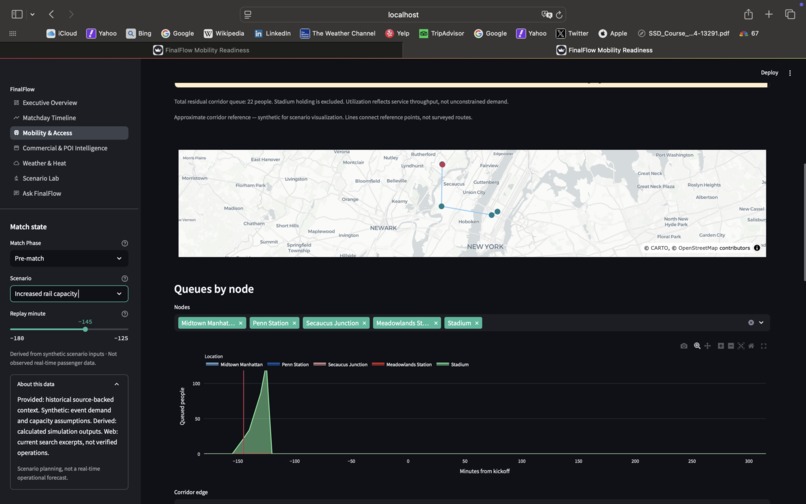The image size is (806, 504).
Task: Open the TripAdvisor bookmark
Action: pyautogui.click(x=442, y=33)
